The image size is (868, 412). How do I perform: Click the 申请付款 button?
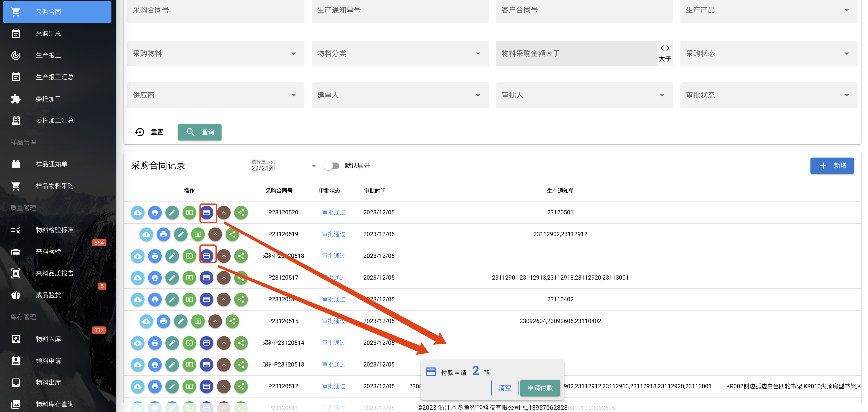pyautogui.click(x=540, y=388)
